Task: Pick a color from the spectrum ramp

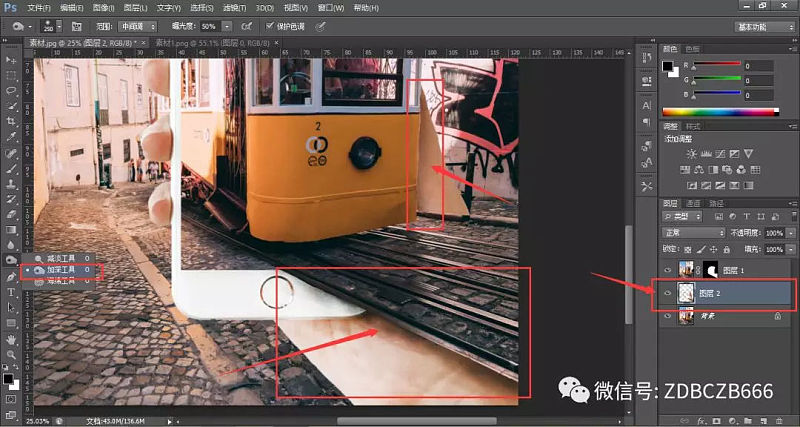Action: pos(720,112)
